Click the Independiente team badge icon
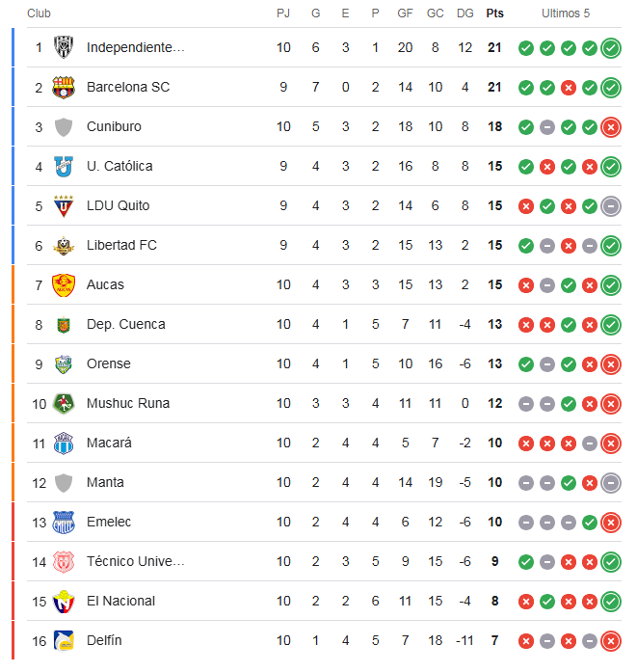This screenshot has width=637, height=672. click(x=64, y=47)
